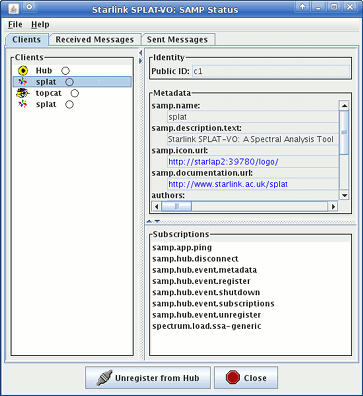Click the last splat client's icon

coord(23,104)
